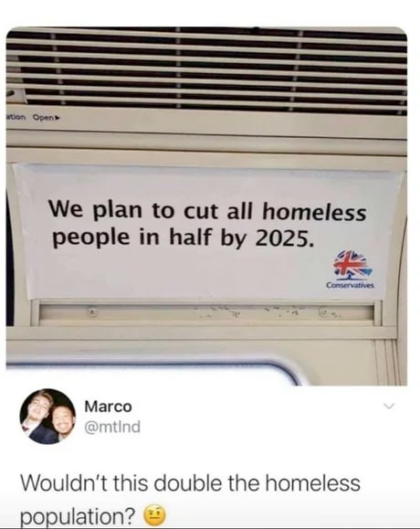Image resolution: width=420 pixels, height=529 pixels.
Task: Click the ventilation grille in photo
Action: tap(206, 70)
